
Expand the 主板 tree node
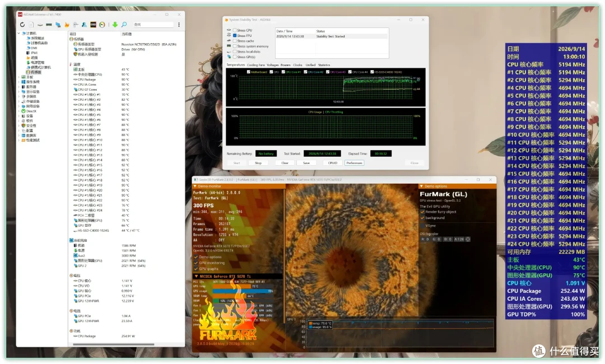click(19, 77)
